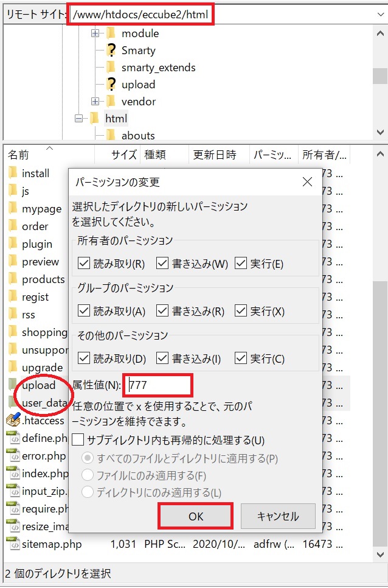Sort by 更新日時 column header
Screen dimensions: 388x588
(214, 155)
